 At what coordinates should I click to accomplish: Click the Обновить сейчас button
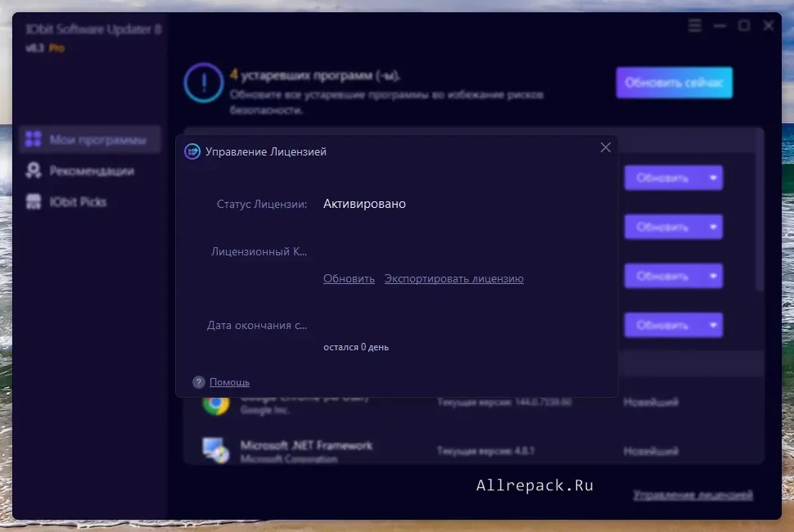tap(674, 83)
